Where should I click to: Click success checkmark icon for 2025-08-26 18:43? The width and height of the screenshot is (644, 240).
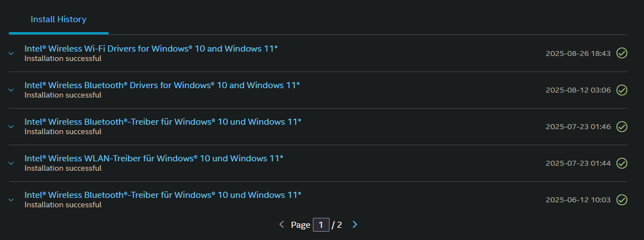[x=622, y=53]
